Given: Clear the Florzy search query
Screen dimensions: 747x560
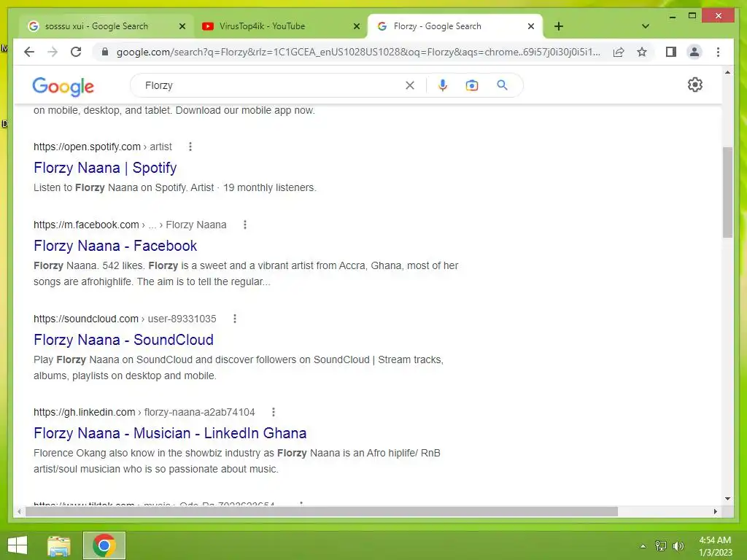Looking at the screenshot, I should click(x=410, y=85).
